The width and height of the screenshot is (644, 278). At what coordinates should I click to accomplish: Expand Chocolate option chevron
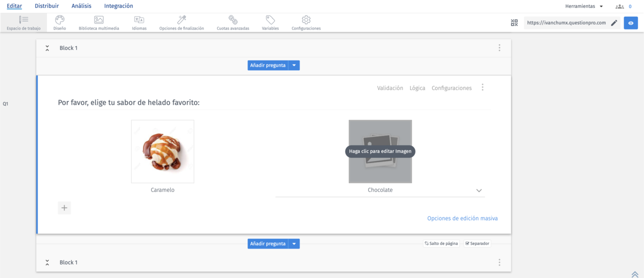pyautogui.click(x=479, y=191)
